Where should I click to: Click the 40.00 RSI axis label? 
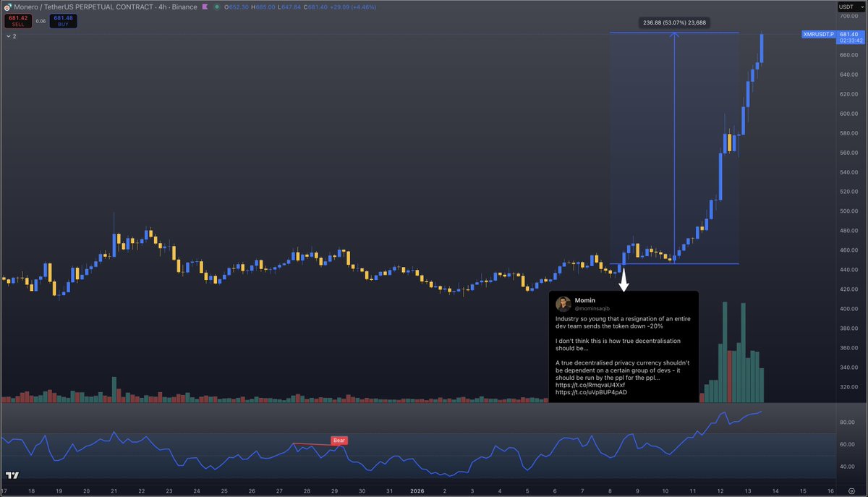tap(847, 467)
